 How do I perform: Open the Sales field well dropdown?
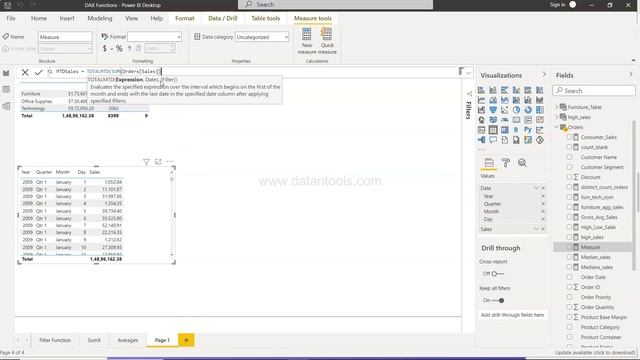click(x=537, y=229)
